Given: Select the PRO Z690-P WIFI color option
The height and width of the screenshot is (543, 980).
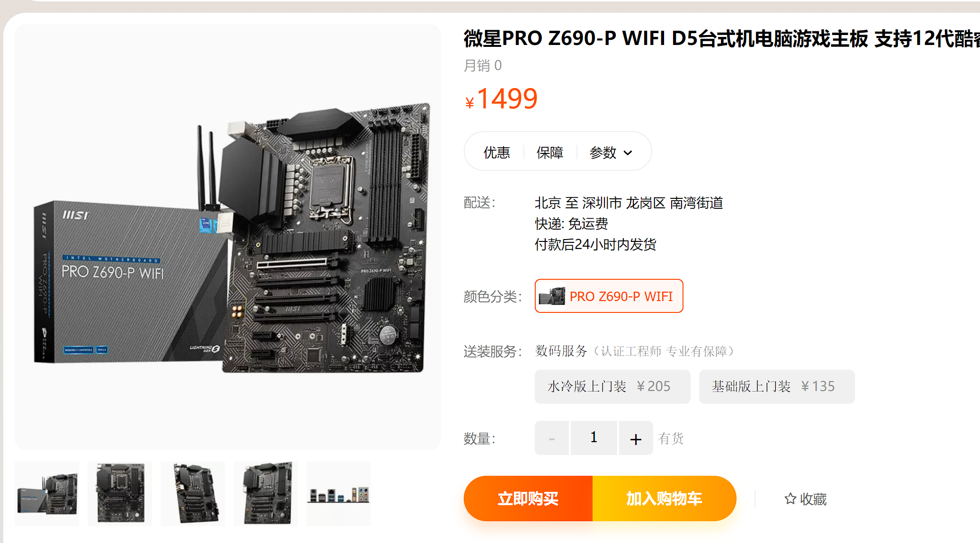Looking at the screenshot, I should [x=609, y=296].
